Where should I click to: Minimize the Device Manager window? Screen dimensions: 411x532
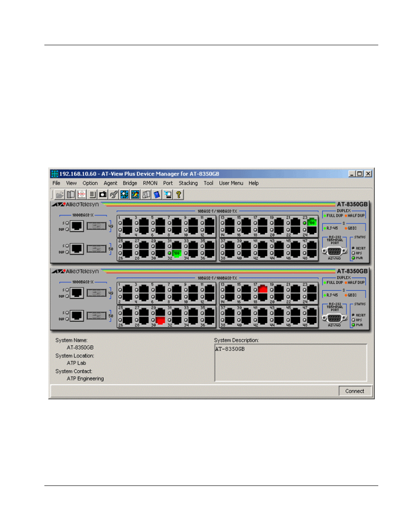click(x=352, y=174)
